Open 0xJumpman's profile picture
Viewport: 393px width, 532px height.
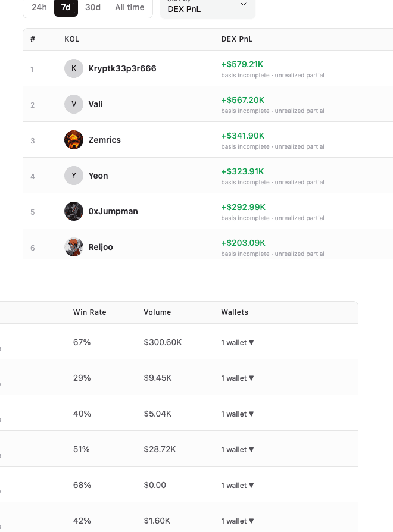[x=74, y=211]
